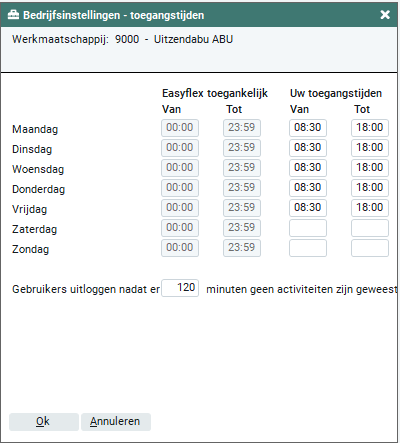The height and width of the screenshot is (443, 400).
Task: Click Zondag Easyflex Tot 23:59 field
Action: tap(242, 248)
